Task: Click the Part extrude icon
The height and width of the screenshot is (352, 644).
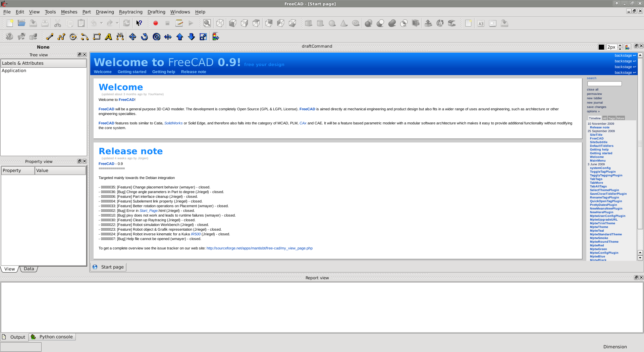Action: pos(428,23)
